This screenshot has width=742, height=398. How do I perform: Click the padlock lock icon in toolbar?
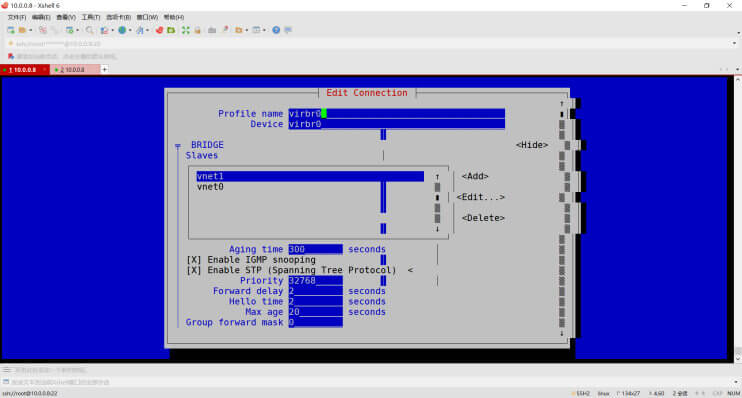point(197,30)
